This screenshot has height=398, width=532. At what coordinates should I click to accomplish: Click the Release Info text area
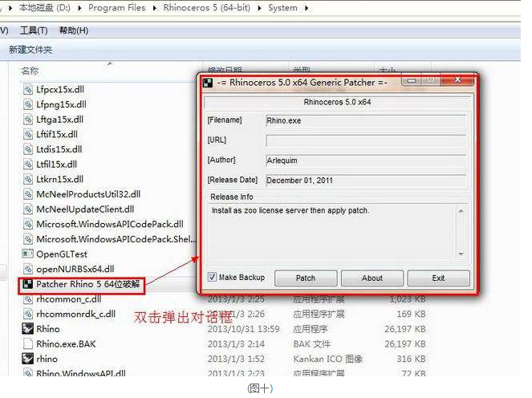coord(337,232)
